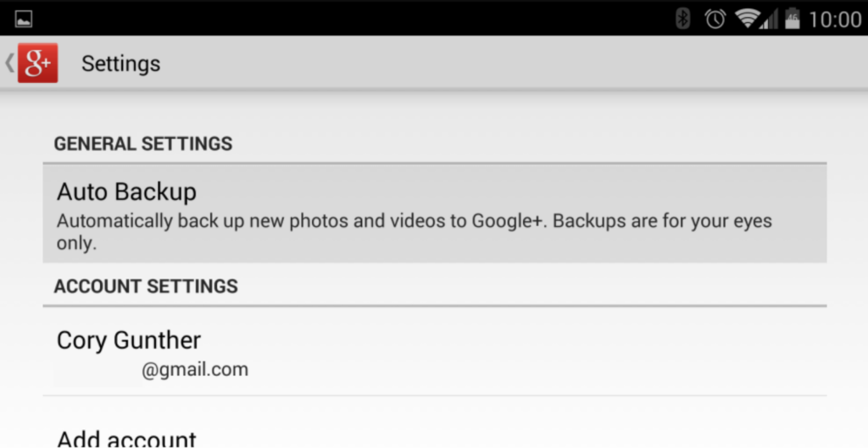Tap the ACCOUNT SETTINGS section header
The width and height of the screenshot is (868, 448).
click(x=146, y=286)
